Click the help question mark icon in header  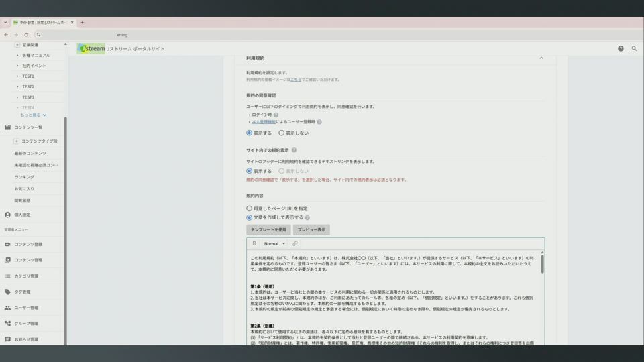pos(621,49)
